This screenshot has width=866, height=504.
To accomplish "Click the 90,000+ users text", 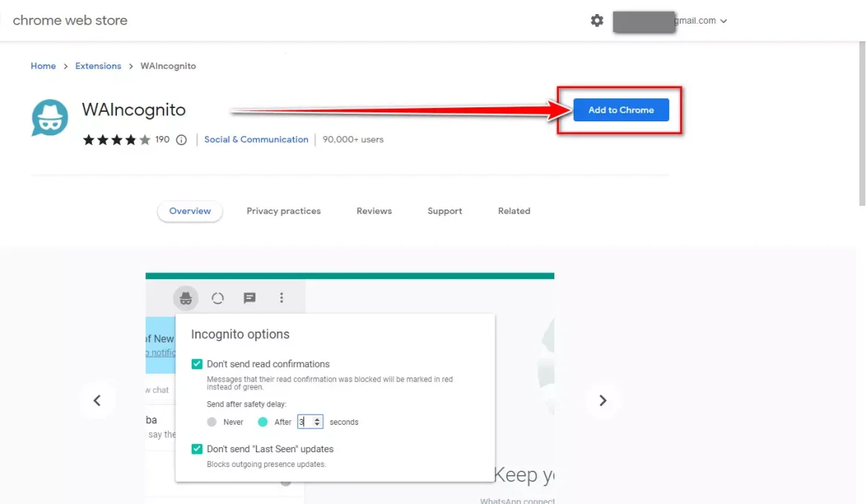I will coord(353,140).
